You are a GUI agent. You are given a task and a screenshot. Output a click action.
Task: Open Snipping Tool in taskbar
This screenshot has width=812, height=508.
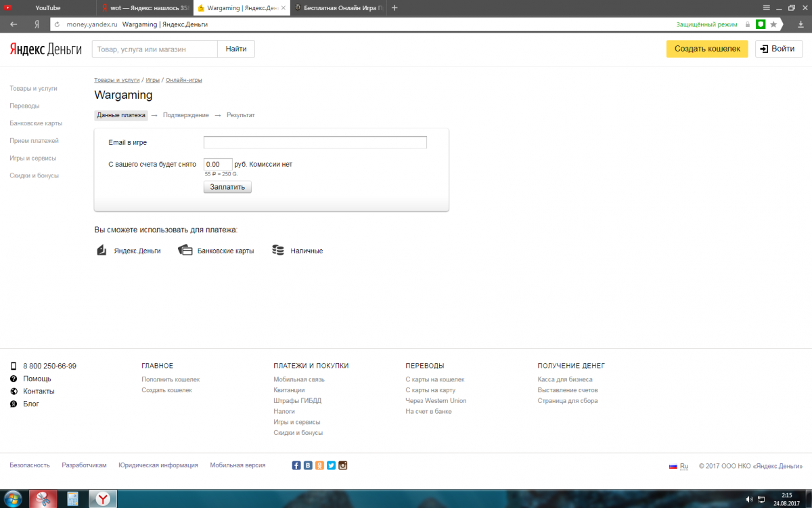click(45, 499)
